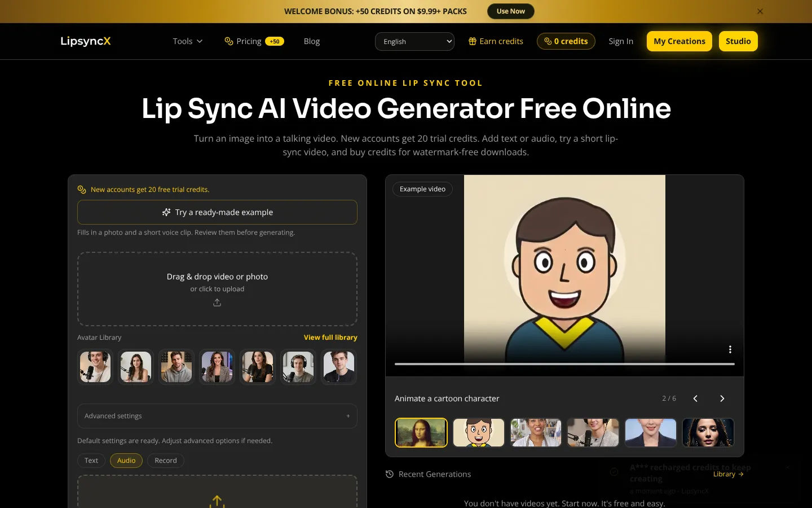
Task: Click the plus icon on Advanced settings
Action: [348, 416]
